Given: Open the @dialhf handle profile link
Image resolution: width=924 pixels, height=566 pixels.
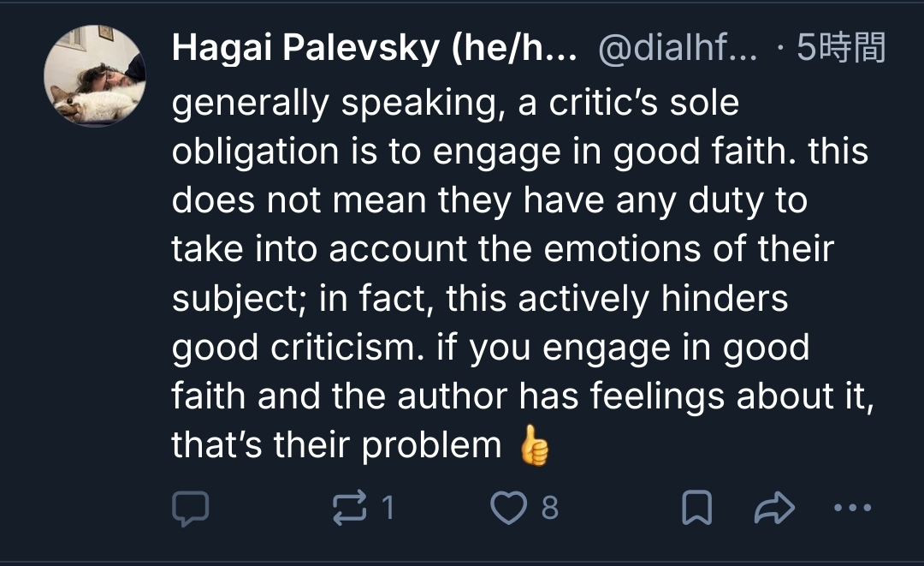Looking at the screenshot, I should coord(677,50).
